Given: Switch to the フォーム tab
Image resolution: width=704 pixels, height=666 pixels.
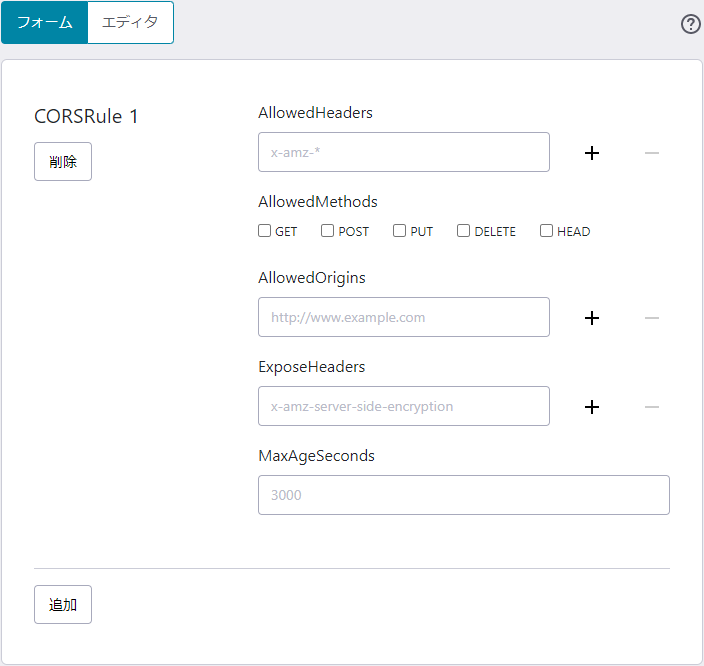Looking at the screenshot, I should [45, 22].
